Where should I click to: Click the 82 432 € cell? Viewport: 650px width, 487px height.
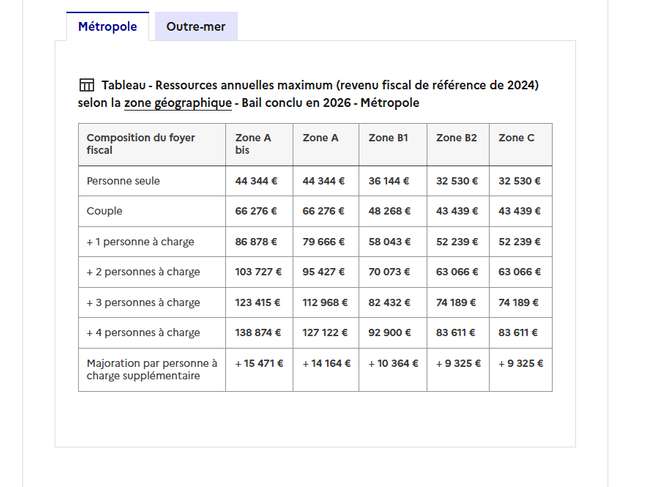coord(393,303)
